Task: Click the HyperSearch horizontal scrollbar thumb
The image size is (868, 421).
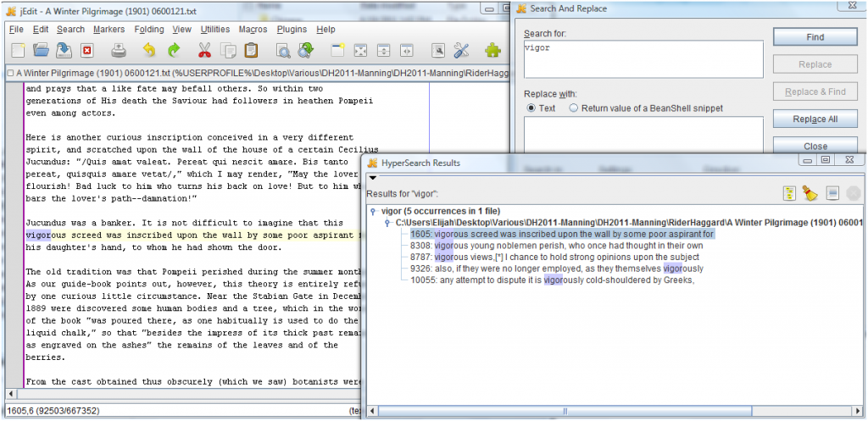Action: point(565,411)
